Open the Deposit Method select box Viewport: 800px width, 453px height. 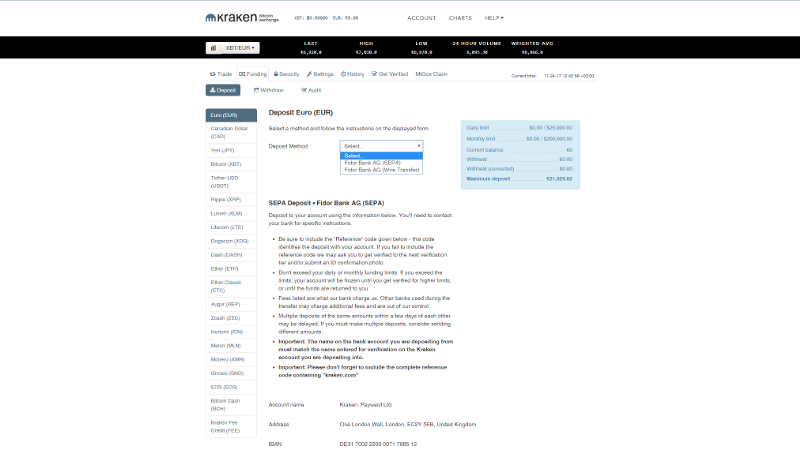381,146
